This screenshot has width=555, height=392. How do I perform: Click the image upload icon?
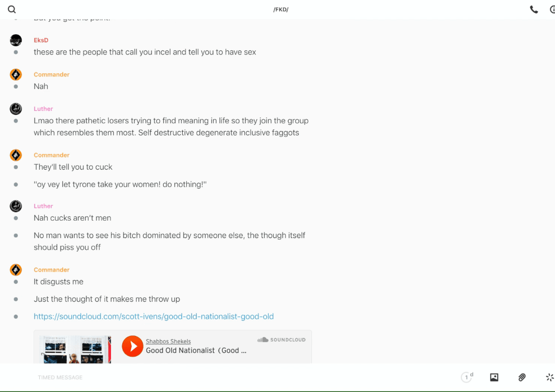pos(494,377)
